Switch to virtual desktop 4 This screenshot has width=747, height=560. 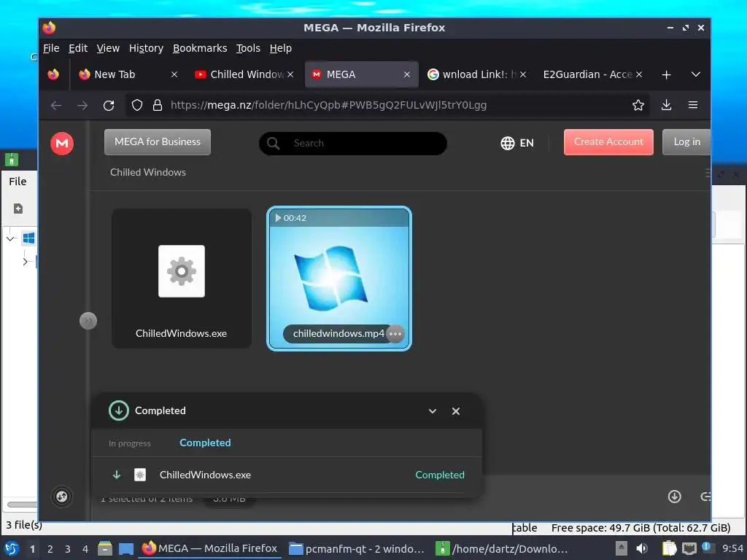point(85,549)
